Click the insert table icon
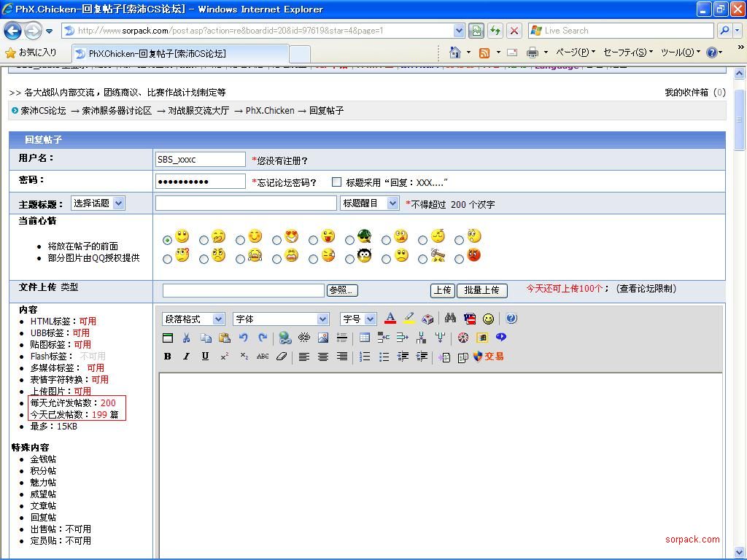This screenshot has height=560, width=747. [x=365, y=338]
